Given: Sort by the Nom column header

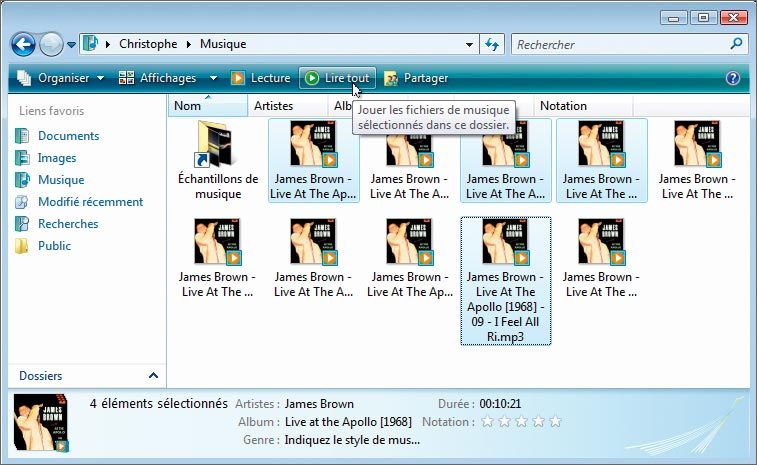Looking at the screenshot, I should pos(208,106).
